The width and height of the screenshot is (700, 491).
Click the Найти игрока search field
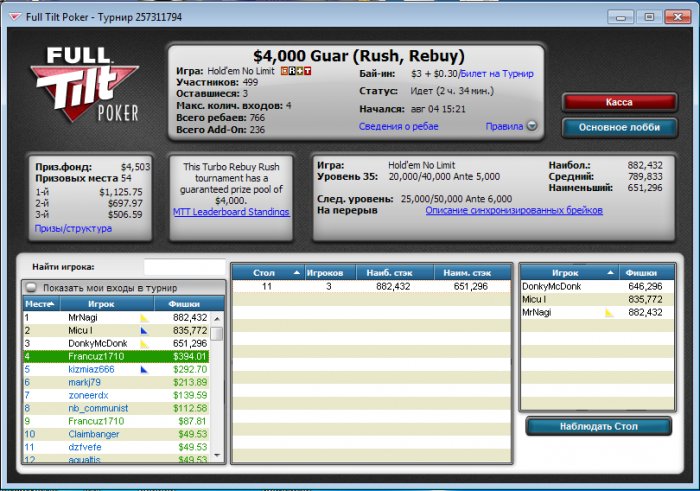(x=184, y=267)
